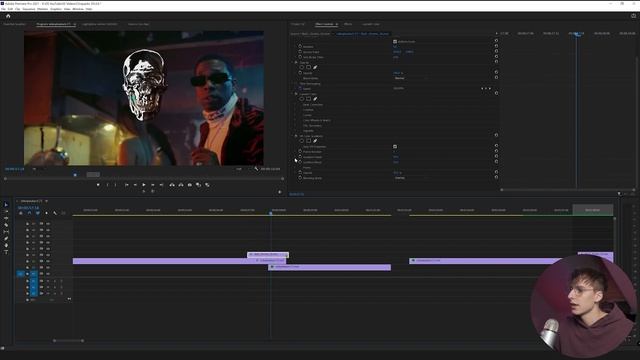Select the Pen tool in toolbar

click(6, 239)
